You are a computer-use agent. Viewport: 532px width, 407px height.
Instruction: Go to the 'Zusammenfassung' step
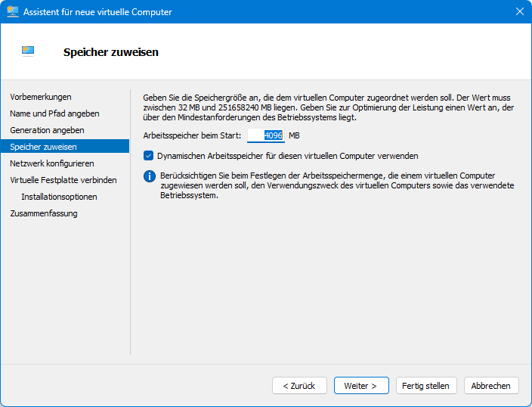pyautogui.click(x=44, y=213)
